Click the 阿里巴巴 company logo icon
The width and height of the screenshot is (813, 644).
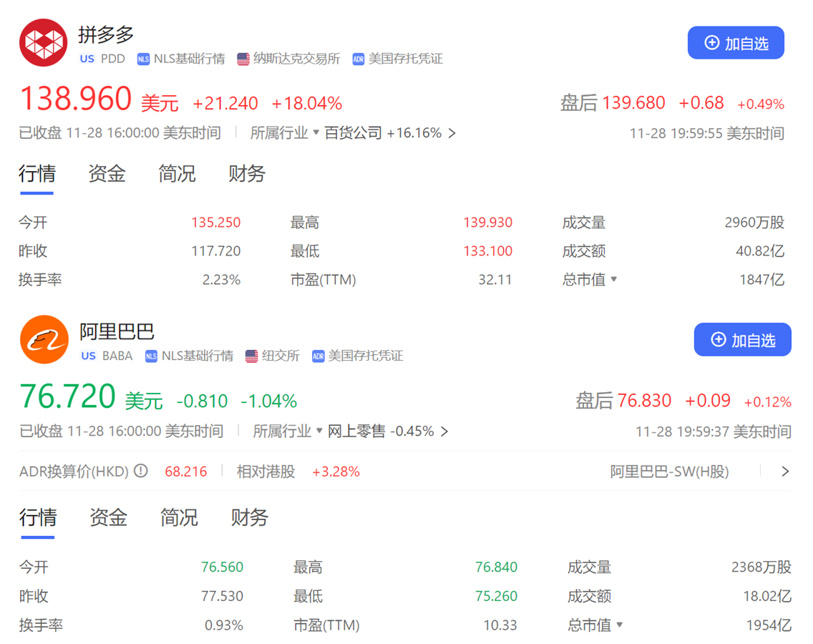44,339
